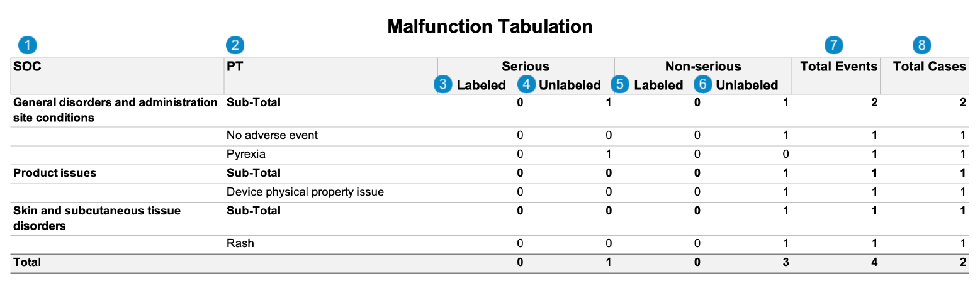
Task: Click the Rash row label
Action: point(240,243)
